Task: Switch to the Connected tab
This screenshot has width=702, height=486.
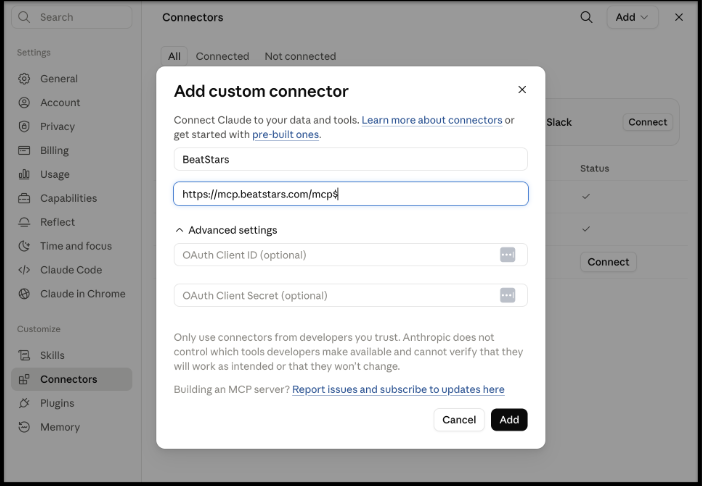Action: 222,56
